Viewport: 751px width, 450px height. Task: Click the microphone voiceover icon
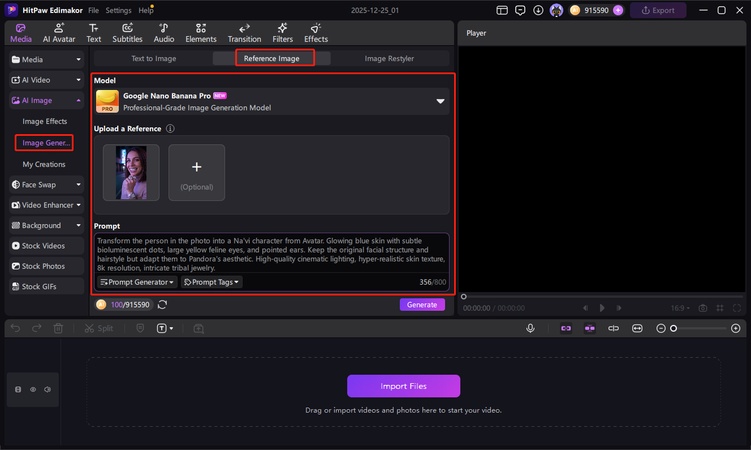point(531,328)
